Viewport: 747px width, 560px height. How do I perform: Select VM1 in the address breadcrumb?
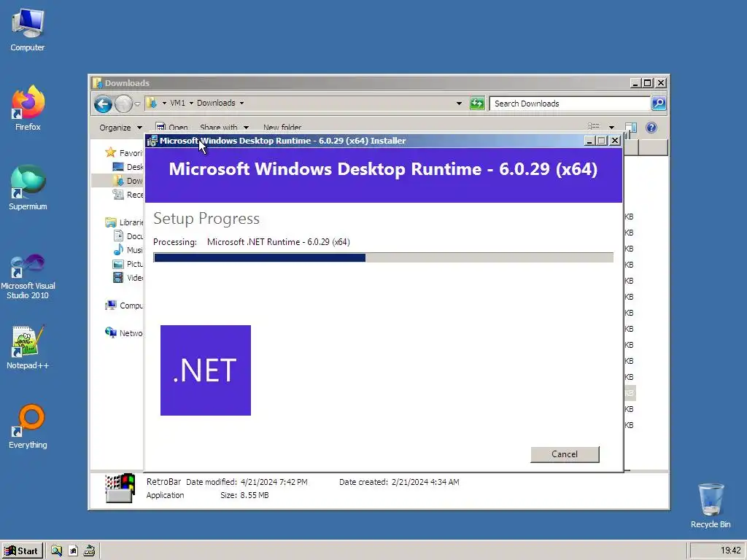(x=177, y=103)
